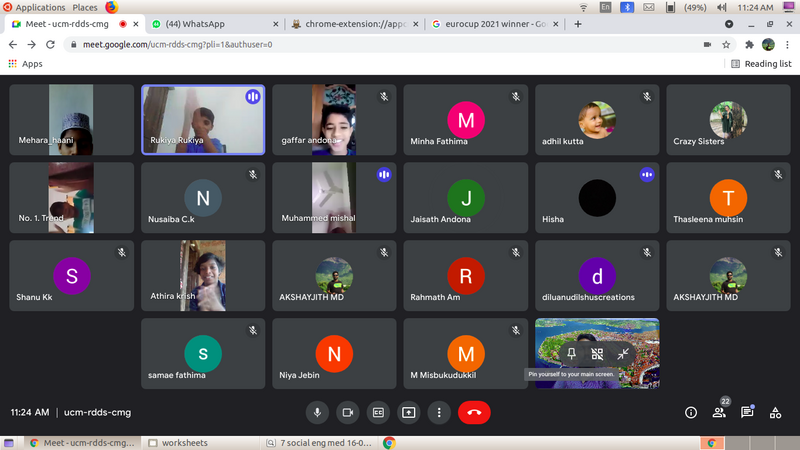Click Niya Jebin participant tile
This screenshot has height=450, width=800.
click(x=334, y=354)
